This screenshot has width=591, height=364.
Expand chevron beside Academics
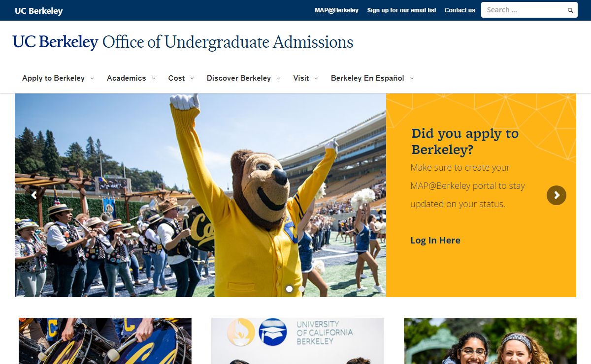[153, 78]
